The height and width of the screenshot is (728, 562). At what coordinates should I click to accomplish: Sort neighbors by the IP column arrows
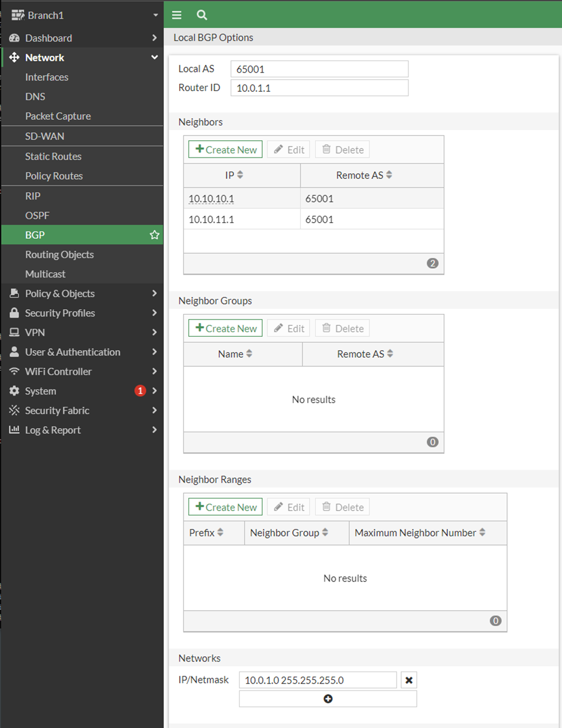(x=240, y=175)
